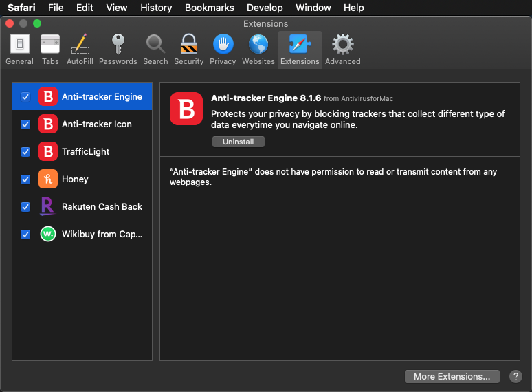Click the TrafficLight extension's red B icon
532x392 pixels.
coord(48,152)
